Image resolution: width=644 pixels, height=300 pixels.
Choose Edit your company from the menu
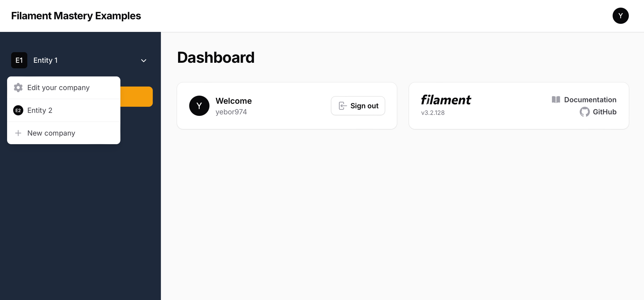[x=59, y=87]
